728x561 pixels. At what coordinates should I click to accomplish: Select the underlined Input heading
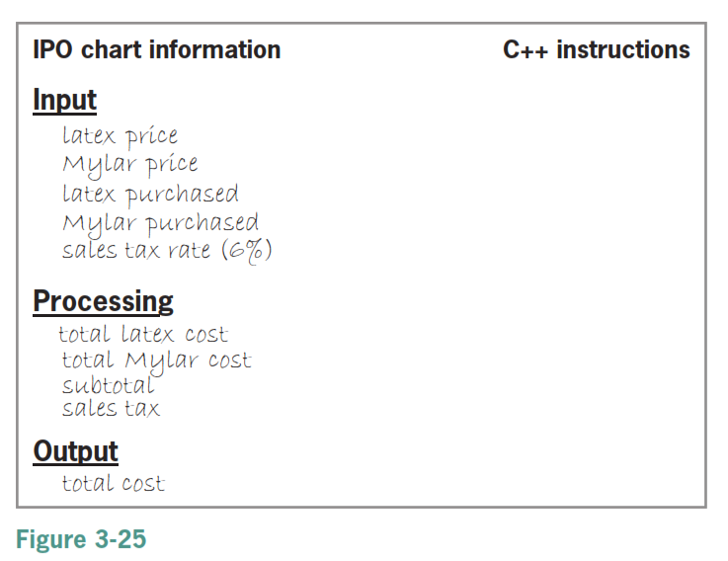click(64, 100)
